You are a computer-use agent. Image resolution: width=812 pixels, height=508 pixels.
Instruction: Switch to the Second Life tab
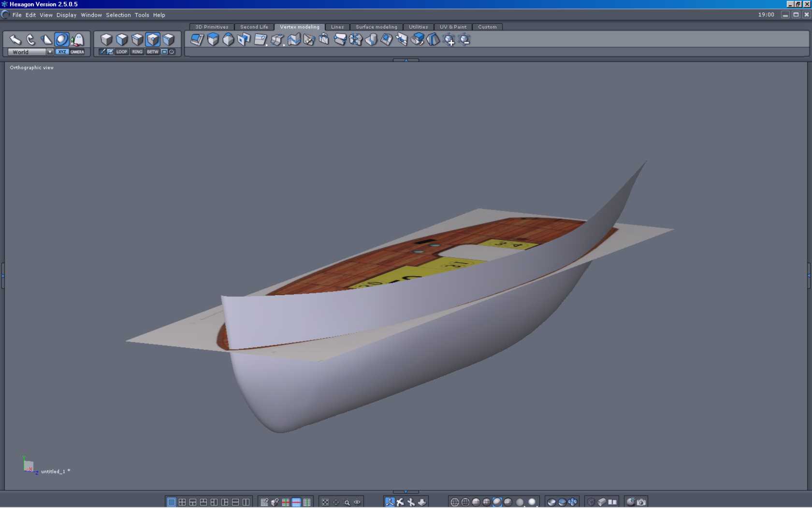[x=254, y=27]
